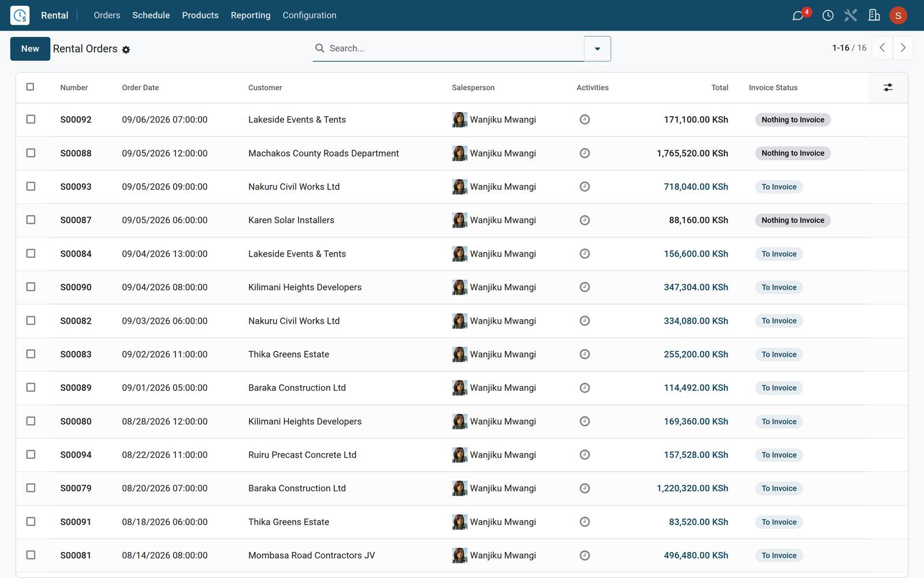Open the Reporting menu
The height and width of the screenshot is (578, 924).
tap(250, 15)
